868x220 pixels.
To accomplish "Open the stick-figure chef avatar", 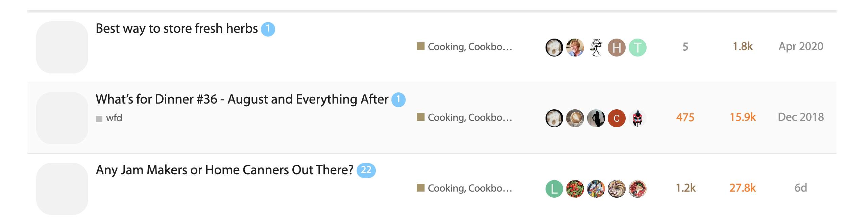I will [x=596, y=47].
